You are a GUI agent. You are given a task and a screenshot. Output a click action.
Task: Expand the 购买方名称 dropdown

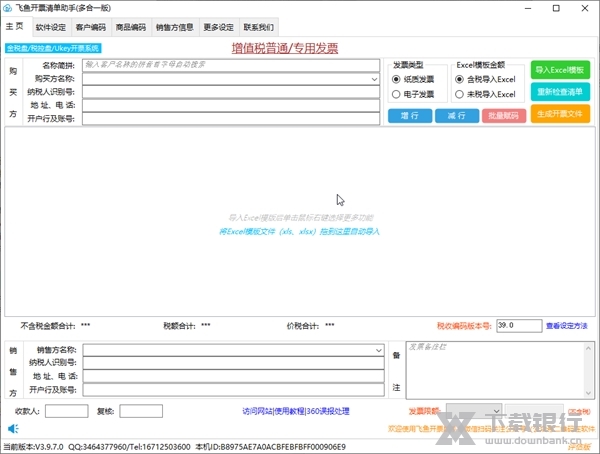pyautogui.click(x=374, y=79)
